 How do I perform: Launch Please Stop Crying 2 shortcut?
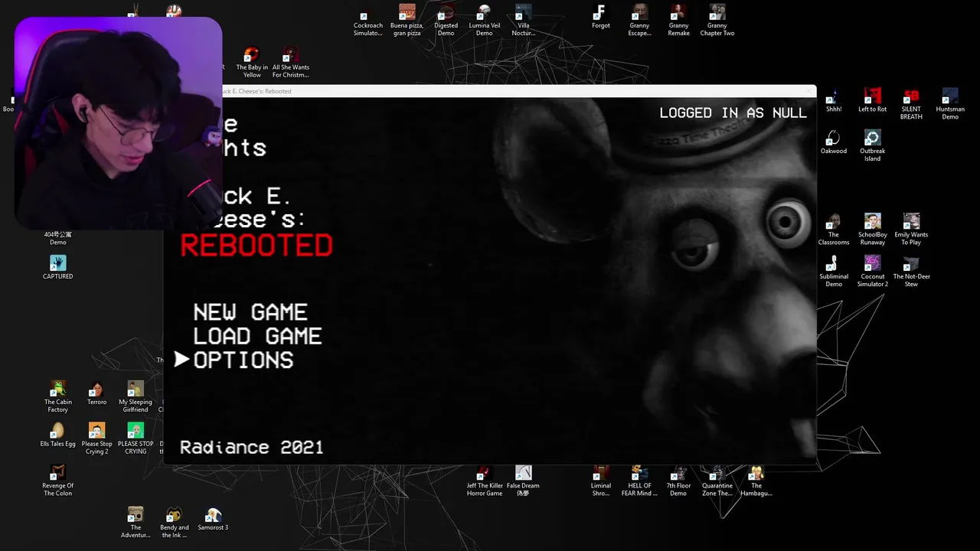pos(96,439)
